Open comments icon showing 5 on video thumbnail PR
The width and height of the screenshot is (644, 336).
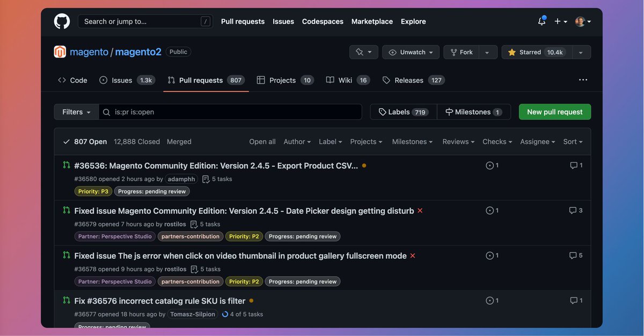pyautogui.click(x=576, y=255)
